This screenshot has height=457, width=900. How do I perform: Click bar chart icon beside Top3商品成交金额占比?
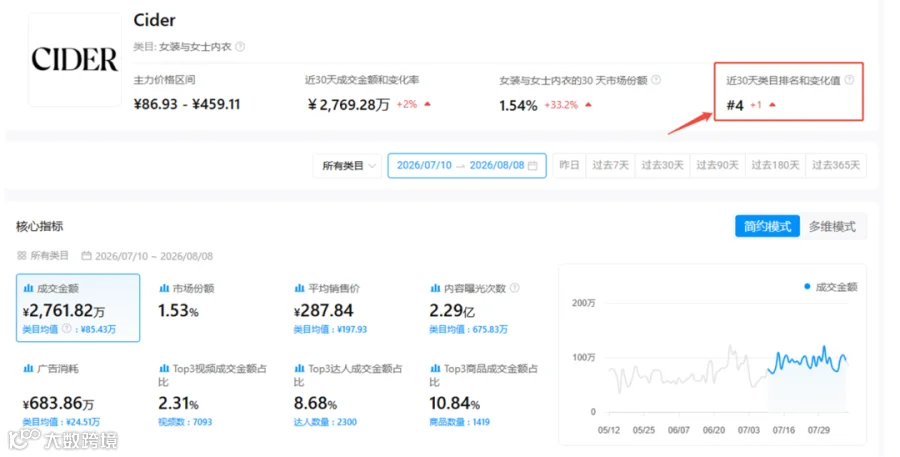click(435, 369)
